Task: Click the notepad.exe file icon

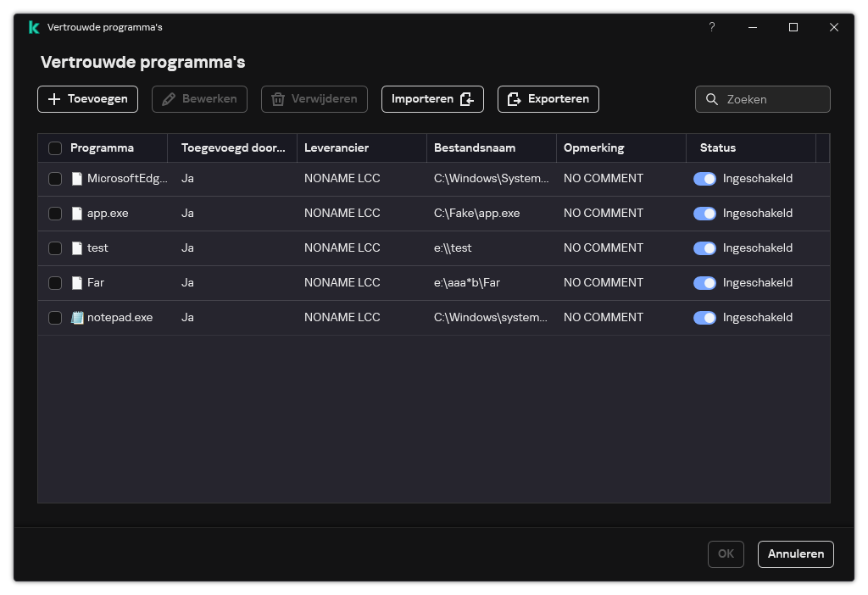Action: tap(77, 318)
